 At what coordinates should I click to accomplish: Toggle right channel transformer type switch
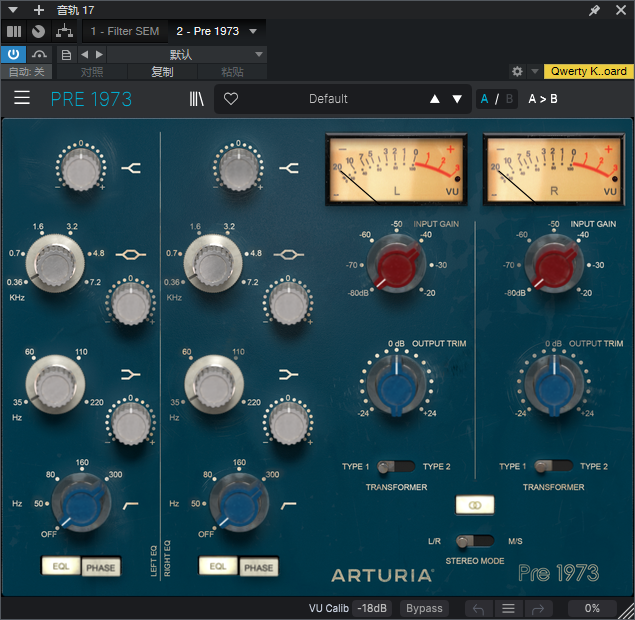[x=553, y=467]
